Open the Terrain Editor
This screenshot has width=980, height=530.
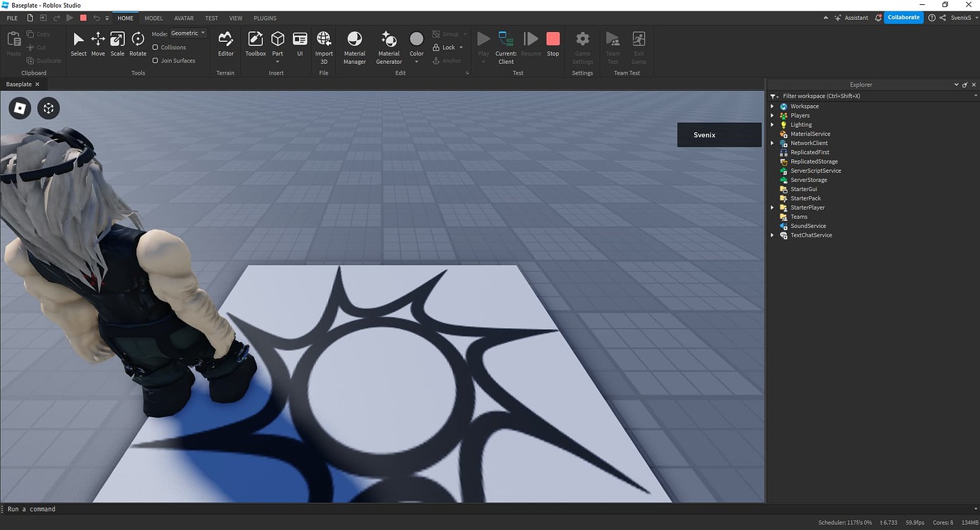pyautogui.click(x=225, y=45)
